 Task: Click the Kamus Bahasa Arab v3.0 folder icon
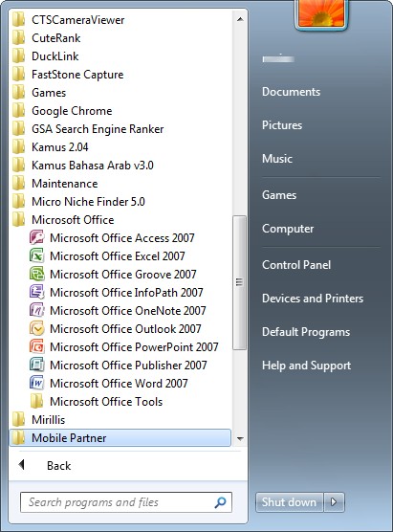18,165
